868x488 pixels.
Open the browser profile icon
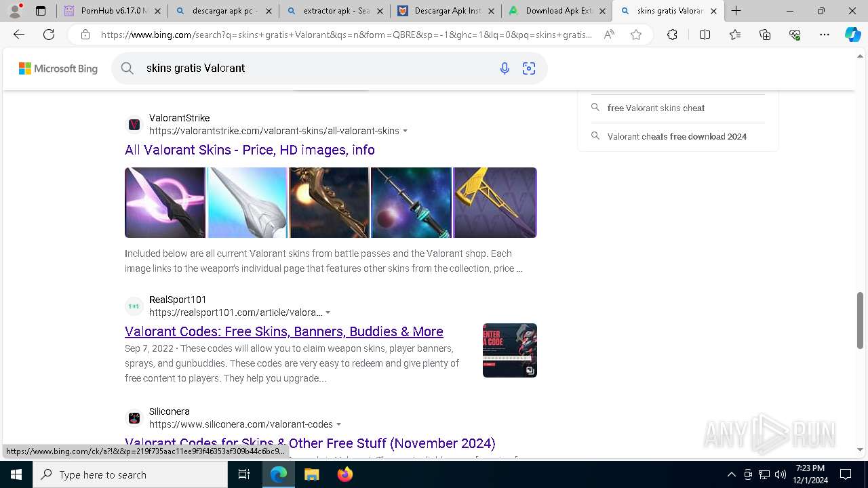(x=15, y=11)
